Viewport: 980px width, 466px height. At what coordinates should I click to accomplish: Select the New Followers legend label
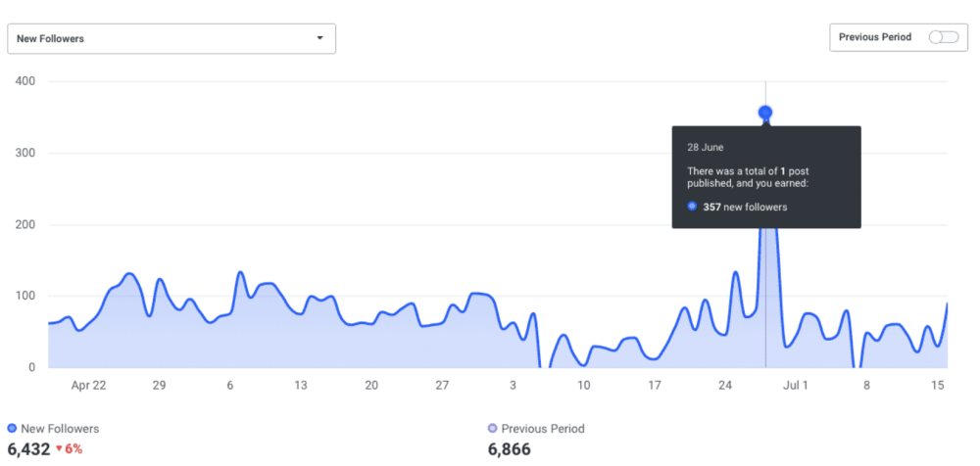[59, 429]
